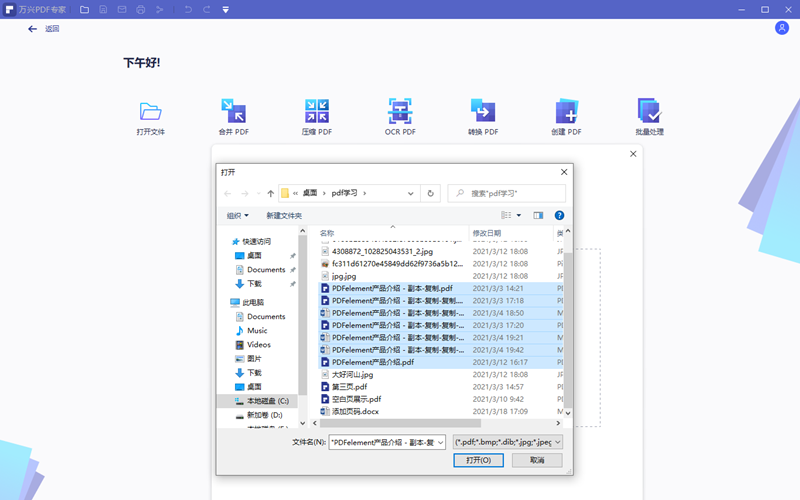Click 新建文件夹 in dialog toolbar
This screenshot has width=800, height=500.
click(284, 215)
